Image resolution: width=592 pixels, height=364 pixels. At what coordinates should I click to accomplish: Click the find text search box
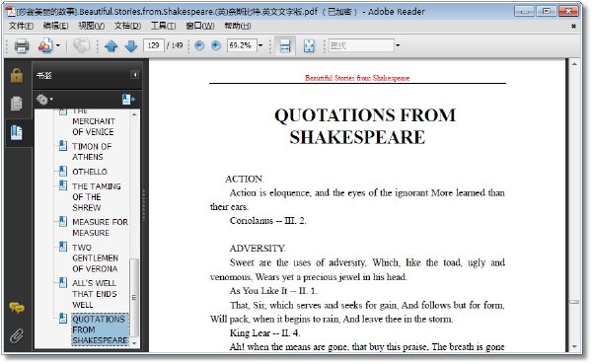point(361,45)
